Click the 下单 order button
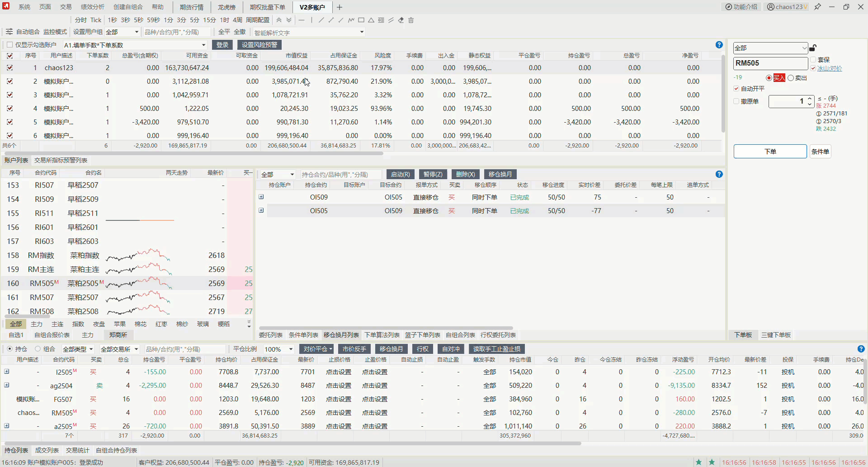Image resolution: width=868 pixels, height=467 pixels. (770, 152)
